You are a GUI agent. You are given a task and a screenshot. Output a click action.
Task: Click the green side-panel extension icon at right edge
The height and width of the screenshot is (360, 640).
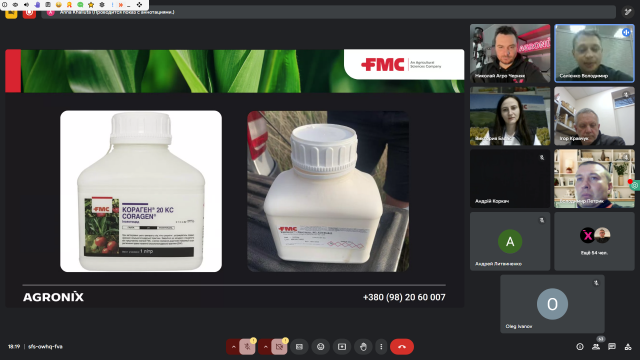click(635, 186)
